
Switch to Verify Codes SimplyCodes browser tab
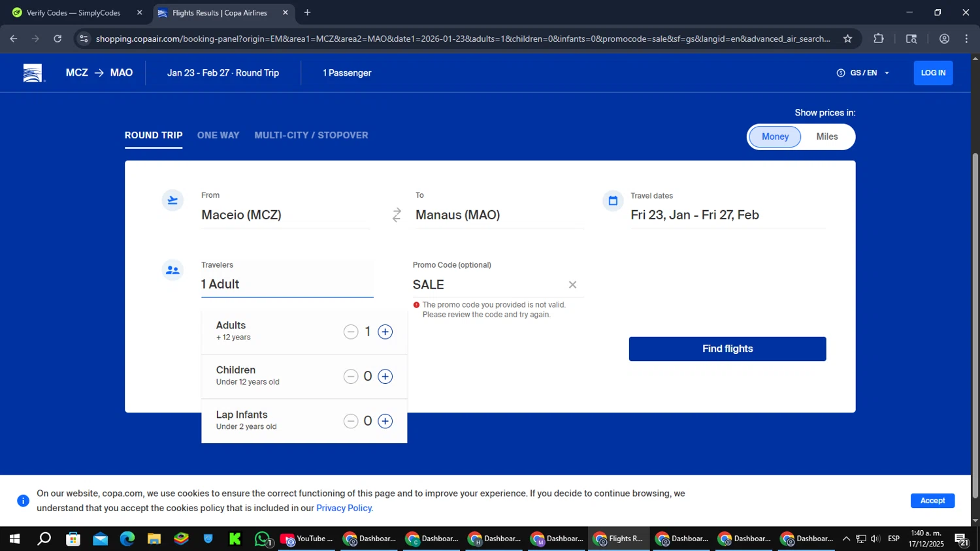coord(73,12)
